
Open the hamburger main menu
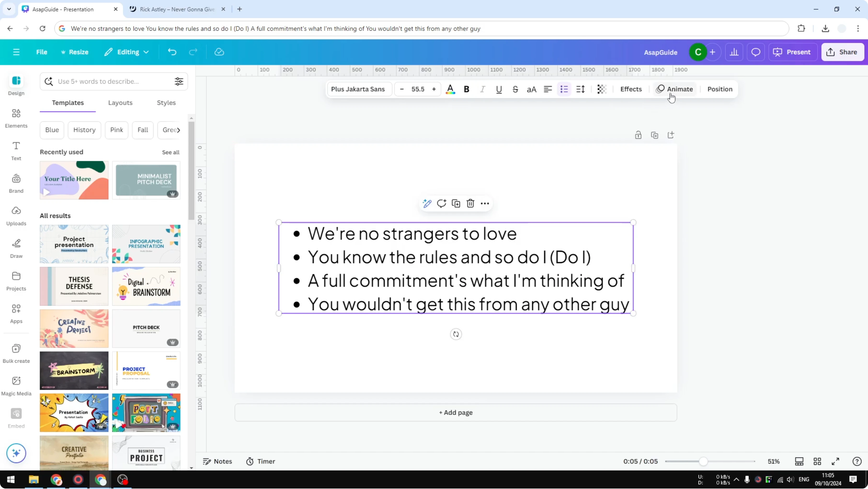[16, 52]
